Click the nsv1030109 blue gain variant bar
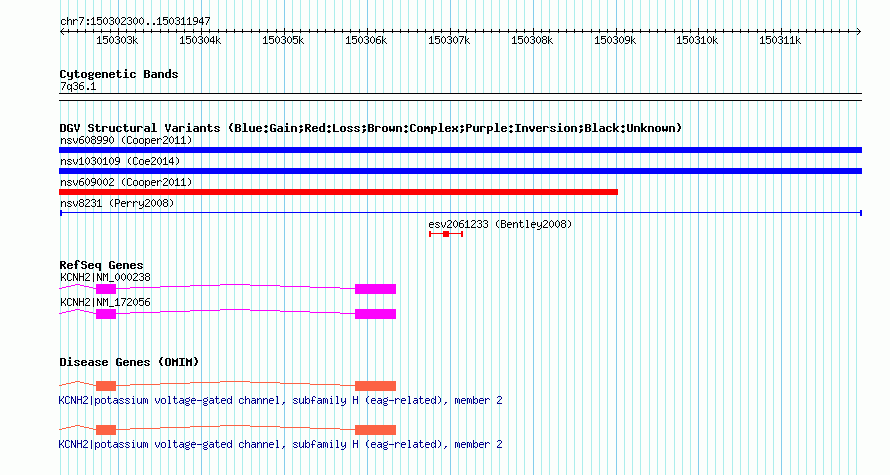The height and width of the screenshot is (475, 890). (460, 171)
